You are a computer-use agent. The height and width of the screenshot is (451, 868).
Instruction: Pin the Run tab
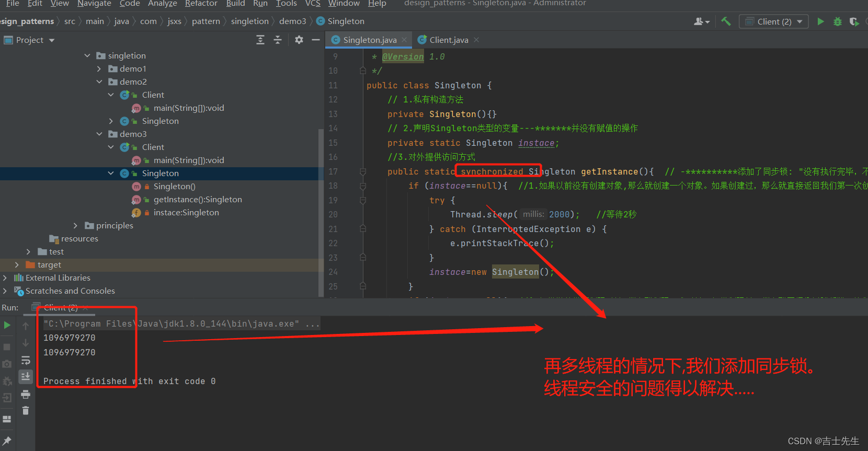pos(7,441)
